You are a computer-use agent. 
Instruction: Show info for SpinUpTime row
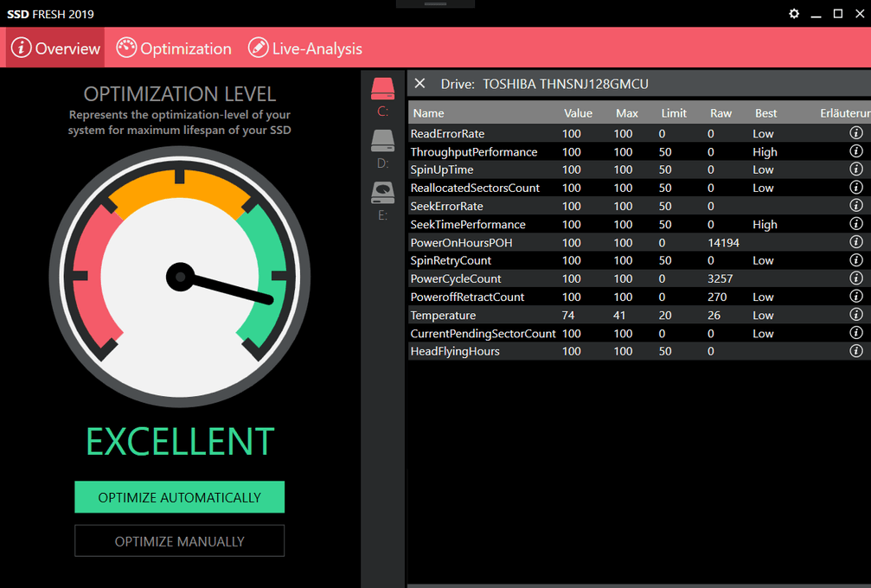pyautogui.click(x=856, y=169)
